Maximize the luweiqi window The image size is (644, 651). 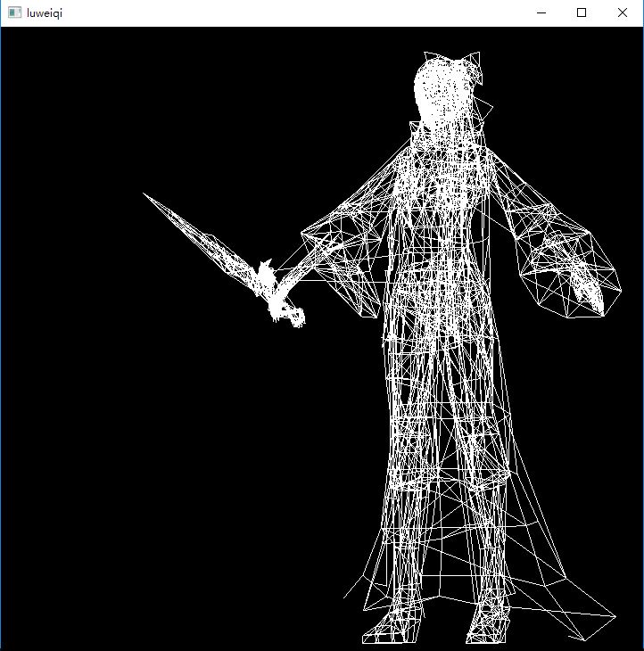tap(582, 12)
